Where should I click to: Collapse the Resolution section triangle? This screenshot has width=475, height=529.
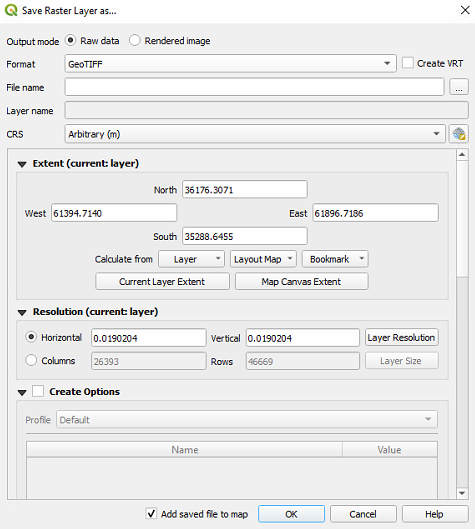click(22, 312)
